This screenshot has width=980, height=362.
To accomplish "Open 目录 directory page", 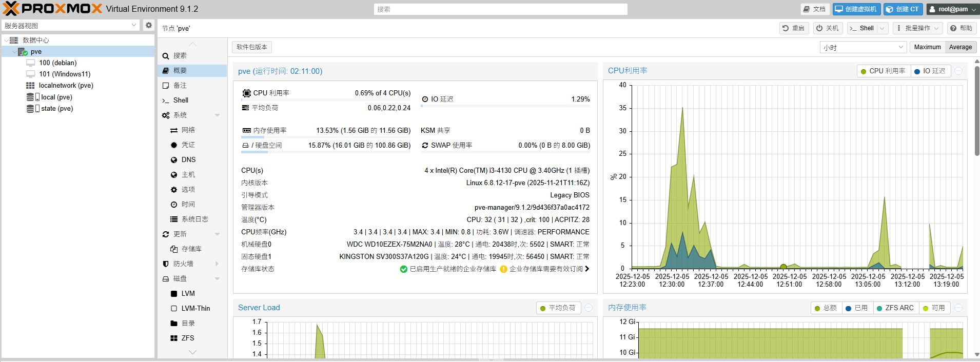I will [x=192, y=323].
